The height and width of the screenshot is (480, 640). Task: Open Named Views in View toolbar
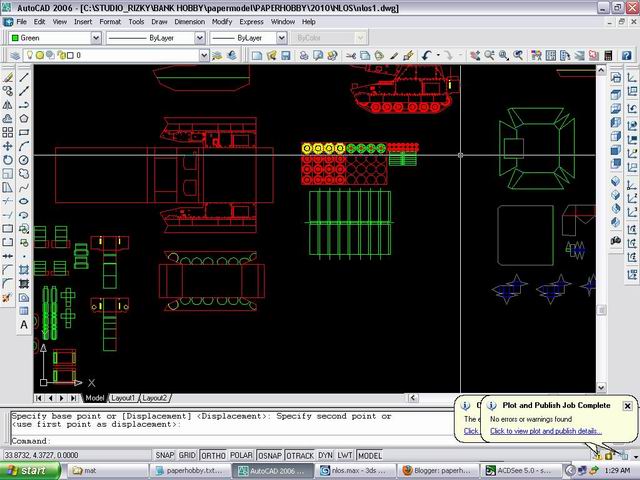pos(616,77)
